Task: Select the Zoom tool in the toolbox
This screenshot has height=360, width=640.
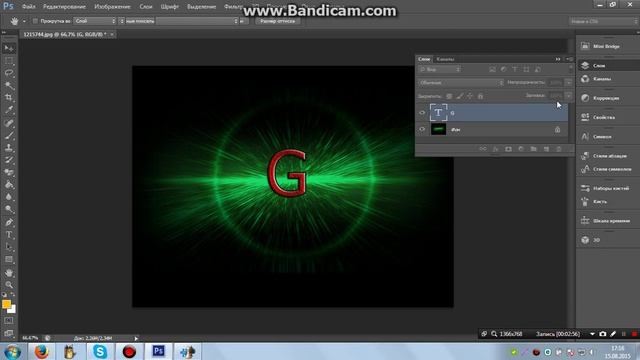Action: click(x=9, y=284)
